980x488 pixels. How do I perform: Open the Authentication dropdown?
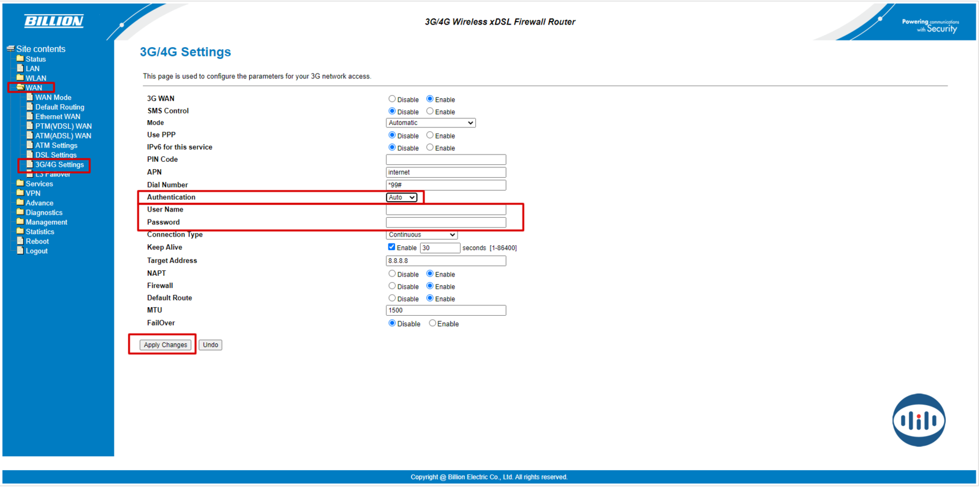click(402, 197)
